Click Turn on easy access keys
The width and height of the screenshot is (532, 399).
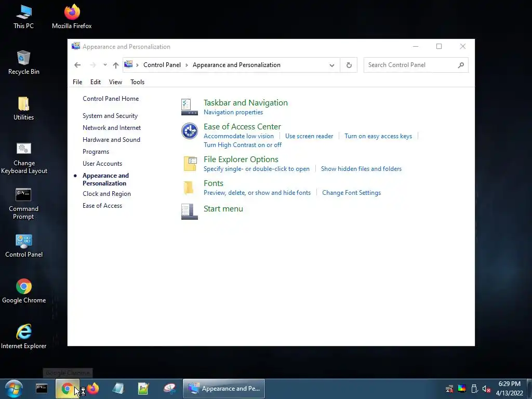(x=378, y=136)
